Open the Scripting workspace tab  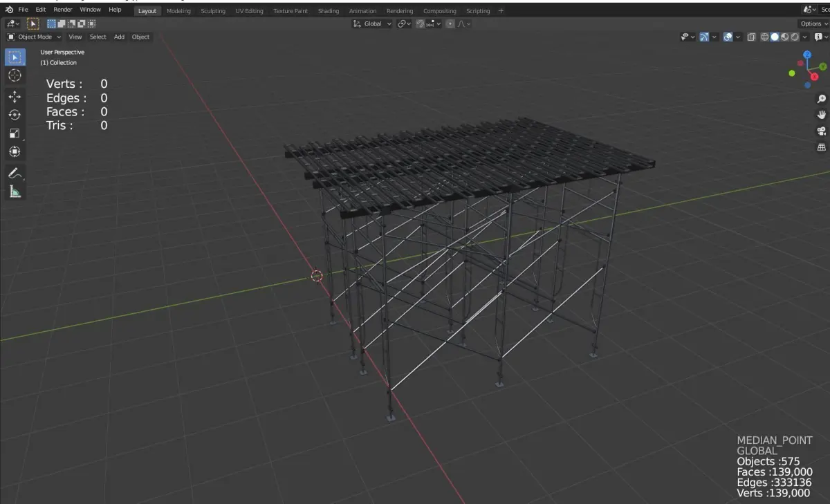(x=478, y=11)
